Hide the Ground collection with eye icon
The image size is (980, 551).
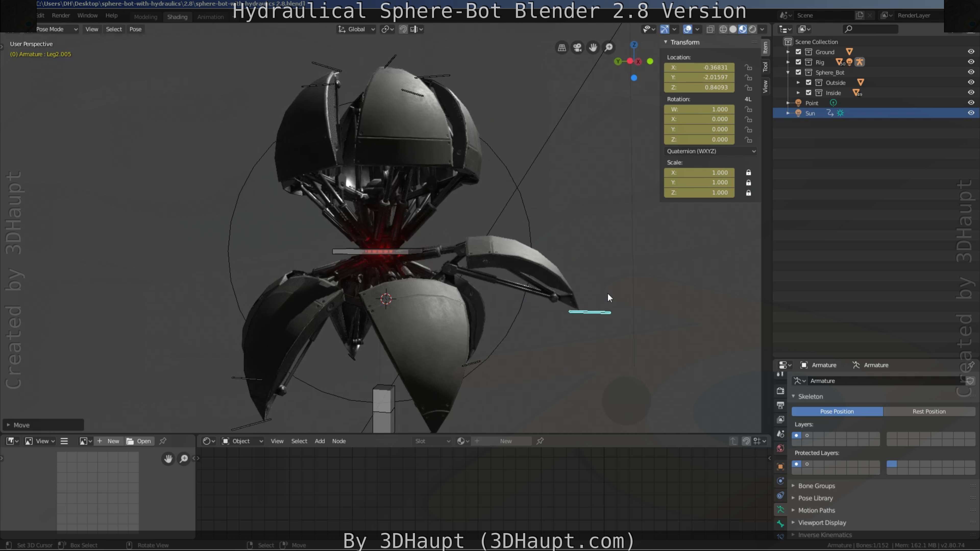971,52
